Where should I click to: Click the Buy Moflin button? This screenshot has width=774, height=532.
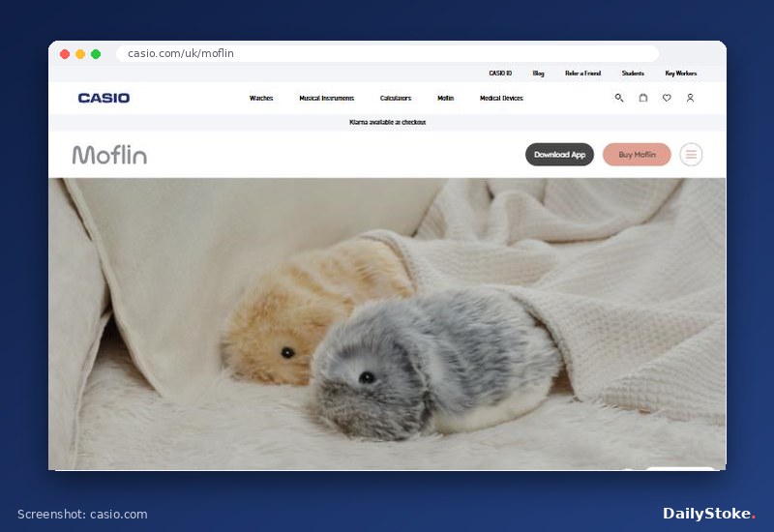637,155
